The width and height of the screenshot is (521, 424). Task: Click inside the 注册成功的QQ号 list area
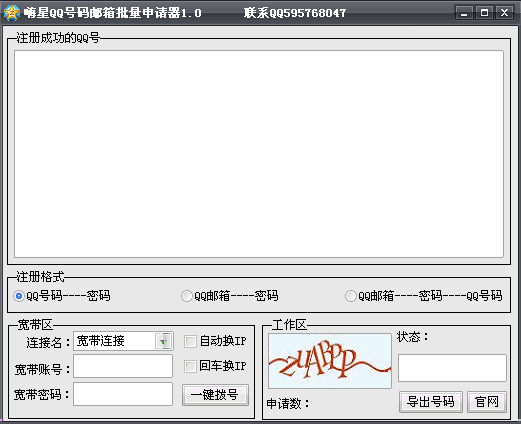pos(259,154)
